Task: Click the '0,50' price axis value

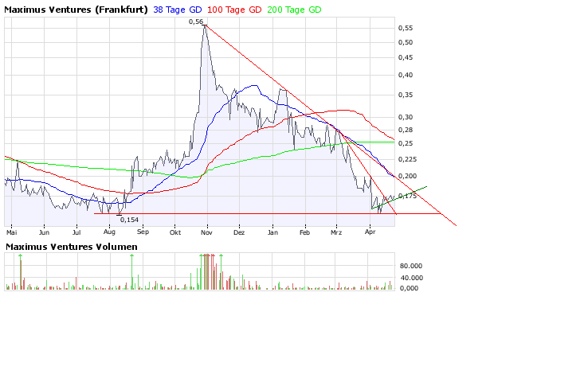Action: click(x=406, y=42)
